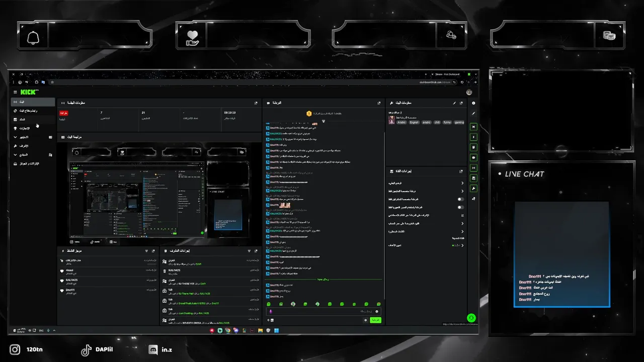644x362 pixels.
Task: Expand the banned words row chevron
Action: pos(462,231)
